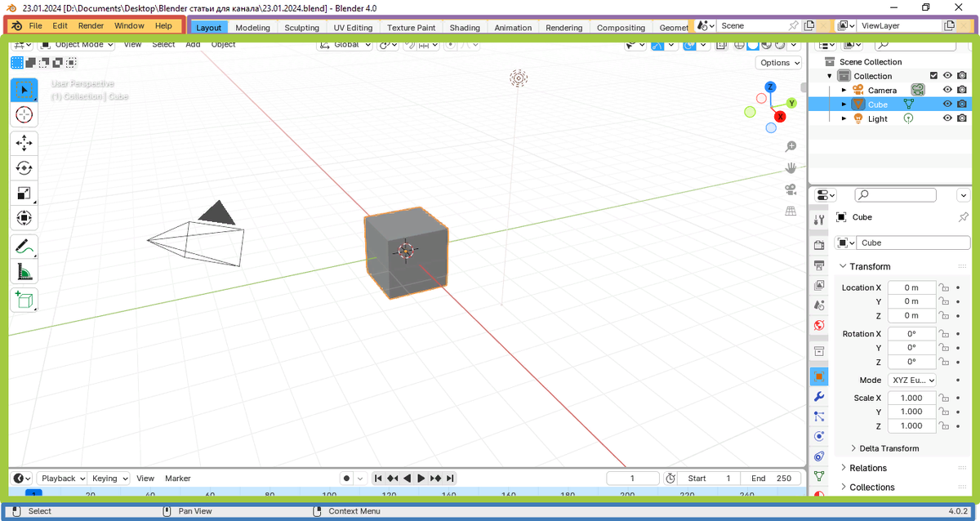980x521 pixels.
Task: Open the Render menu
Action: coord(91,26)
